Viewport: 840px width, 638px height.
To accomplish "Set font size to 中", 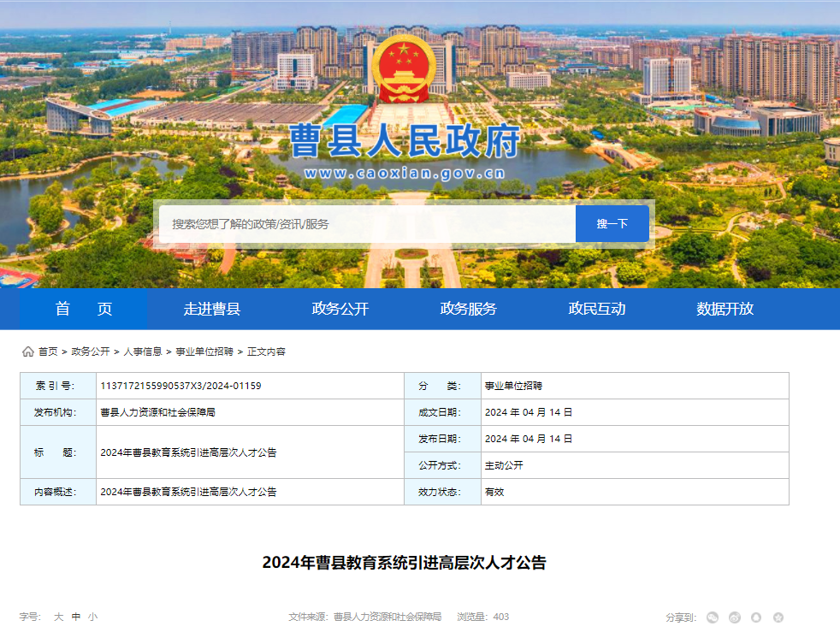I will (76, 617).
